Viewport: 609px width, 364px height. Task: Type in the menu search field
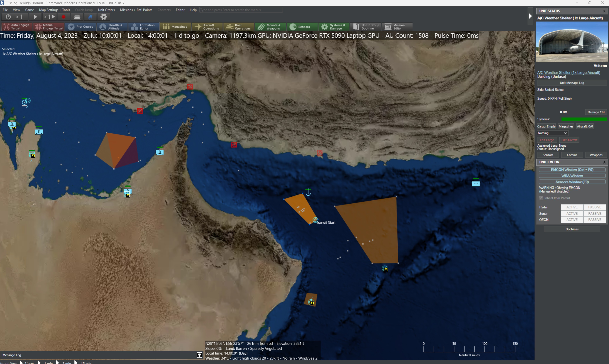(x=241, y=10)
